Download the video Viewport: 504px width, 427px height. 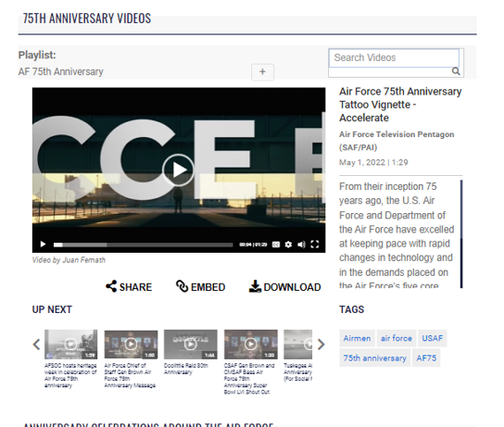284,286
